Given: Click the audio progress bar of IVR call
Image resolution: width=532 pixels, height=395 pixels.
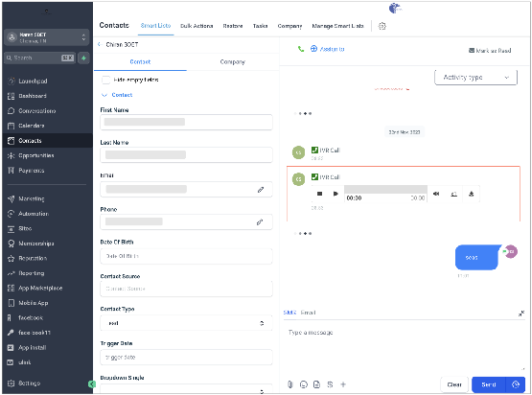Looking at the screenshot, I should click(385, 190).
